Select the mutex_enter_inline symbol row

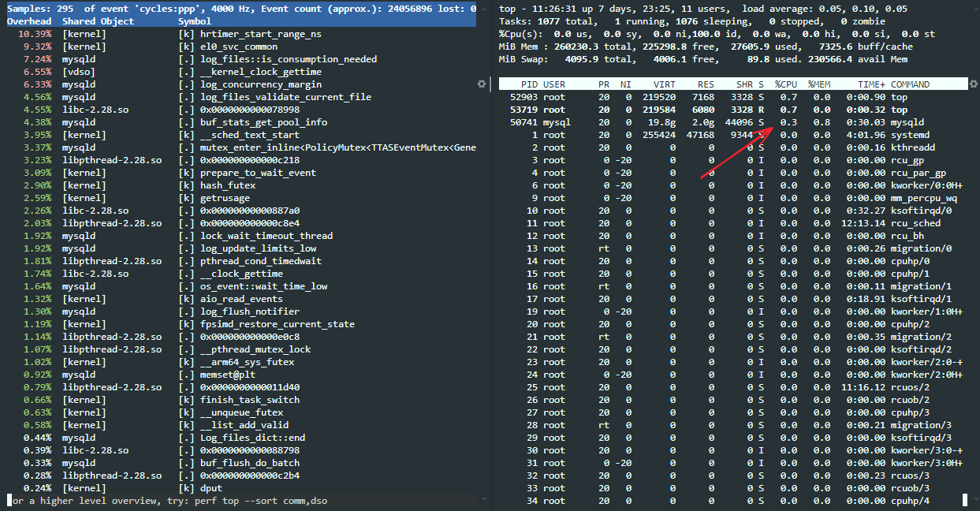(240, 147)
